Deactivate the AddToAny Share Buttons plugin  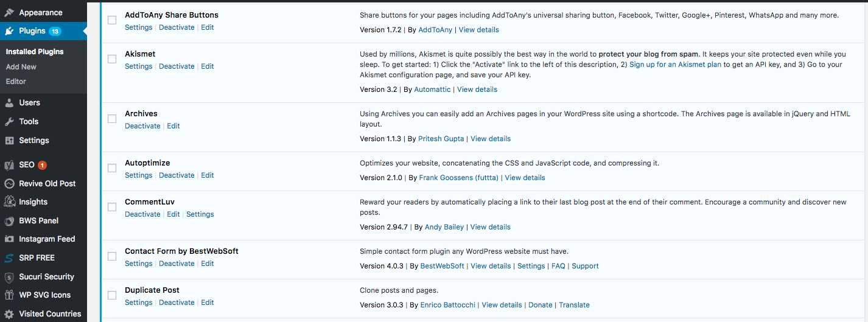coord(177,27)
